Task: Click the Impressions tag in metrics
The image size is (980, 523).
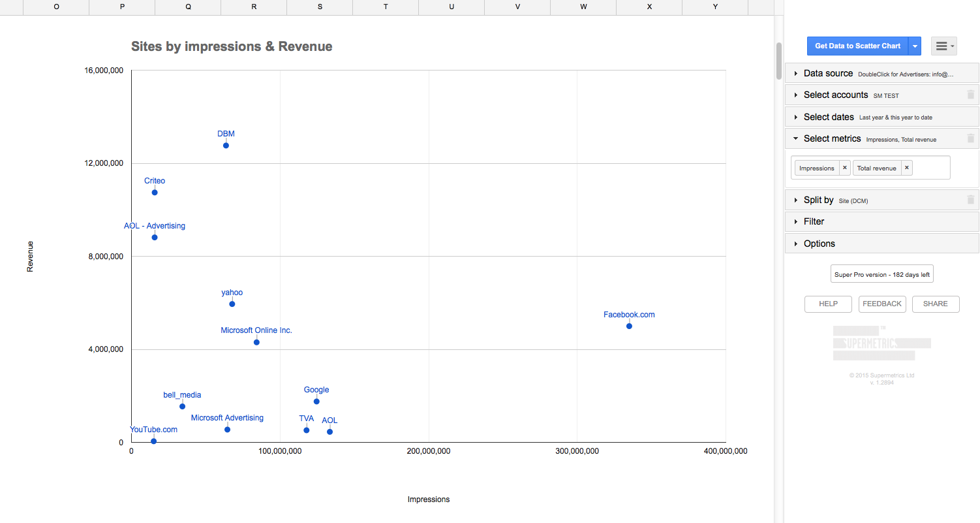Action: [817, 168]
